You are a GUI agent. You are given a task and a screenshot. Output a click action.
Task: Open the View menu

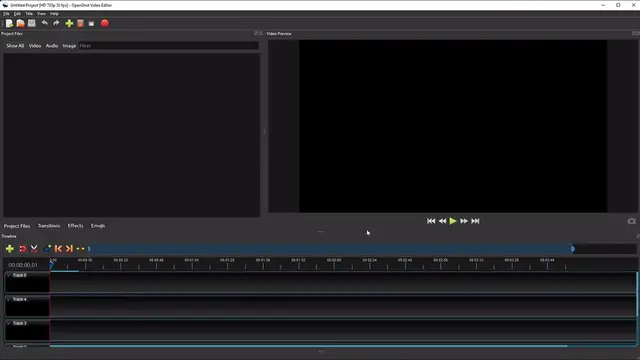click(x=41, y=13)
